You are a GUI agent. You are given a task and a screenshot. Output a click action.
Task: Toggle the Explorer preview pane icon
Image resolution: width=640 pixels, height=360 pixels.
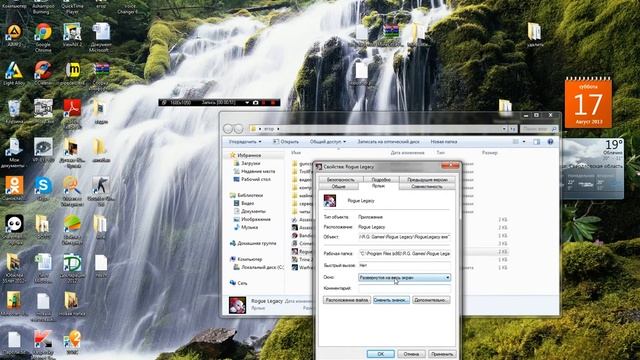coord(536,142)
